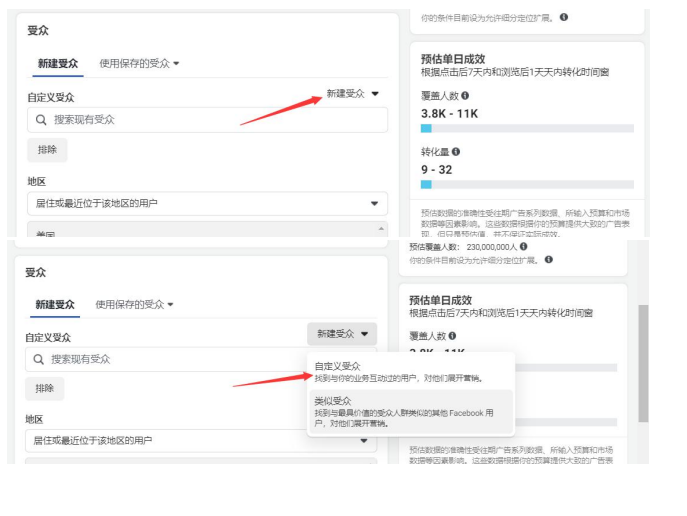Click the info icon beside 覆盖人数 in upper panel

(x=465, y=96)
